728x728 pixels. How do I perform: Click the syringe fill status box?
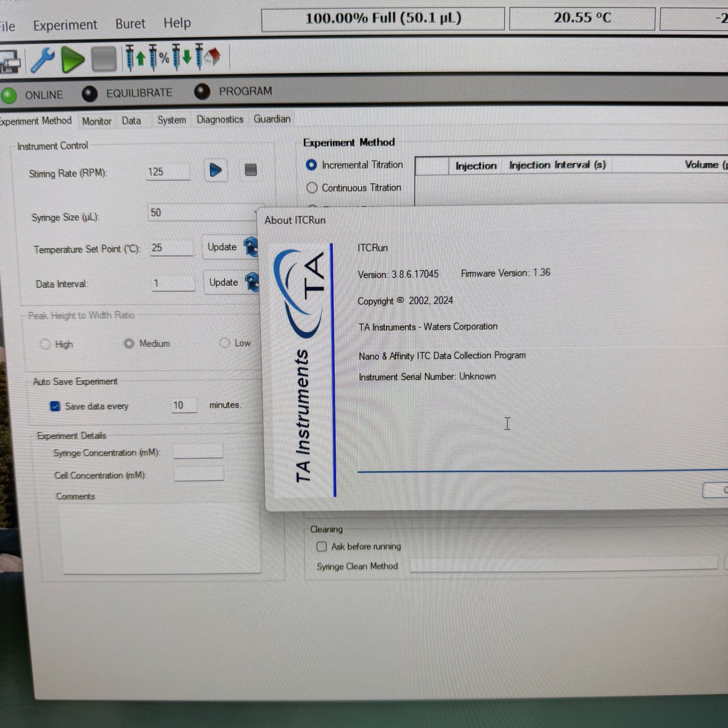pos(383,19)
